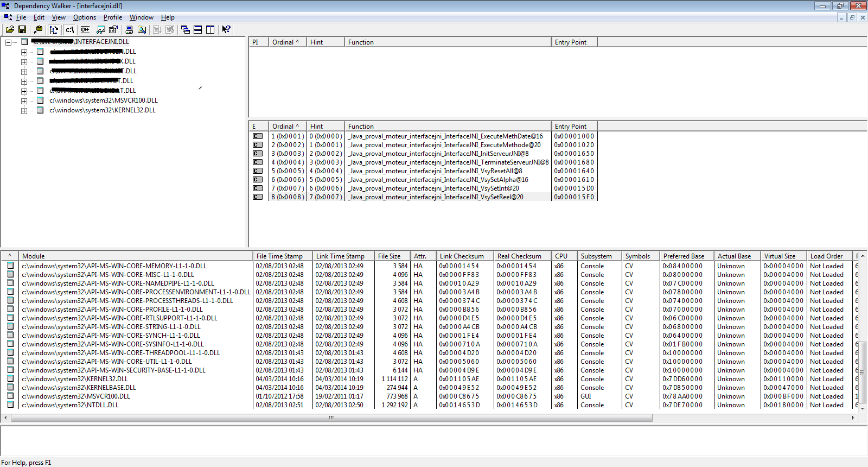This screenshot has height=467, width=868.
Task: Click the C export icon for InitServeurJNI@8
Action: 258,154
